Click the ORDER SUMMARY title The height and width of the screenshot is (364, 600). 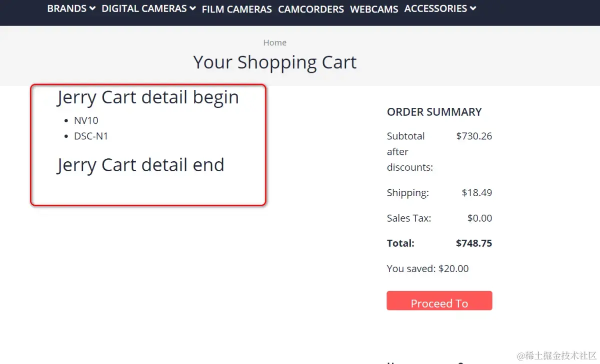(434, 112)
